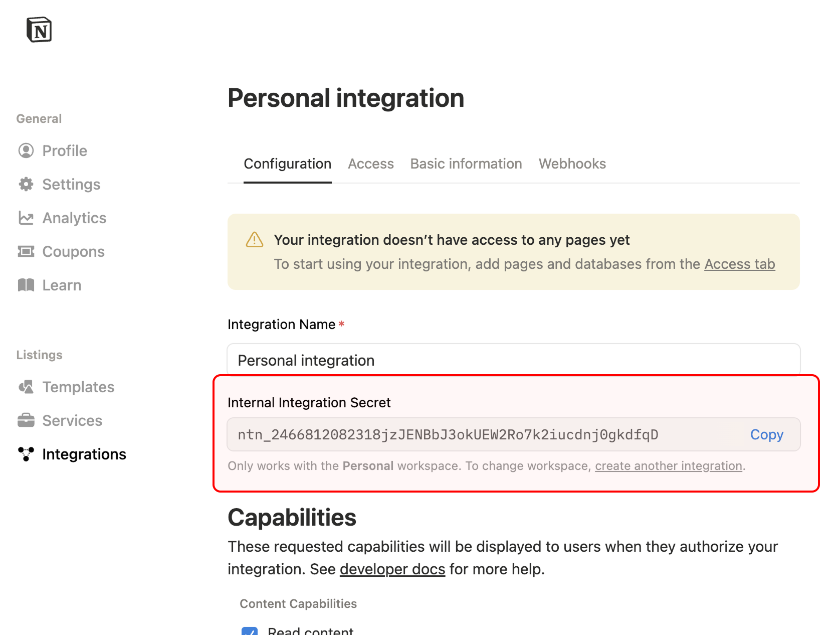Image resolution: width=840 pixels, height=635 pixels.
Task: Open Learn via the book icon
Action: [26, 285]
